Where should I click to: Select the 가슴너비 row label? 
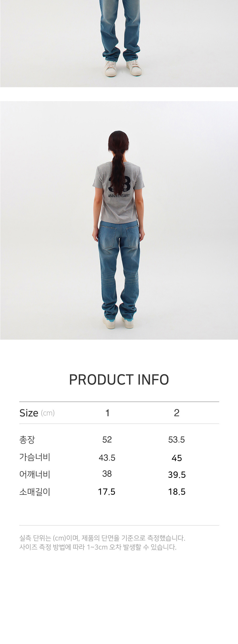point(35,457)
